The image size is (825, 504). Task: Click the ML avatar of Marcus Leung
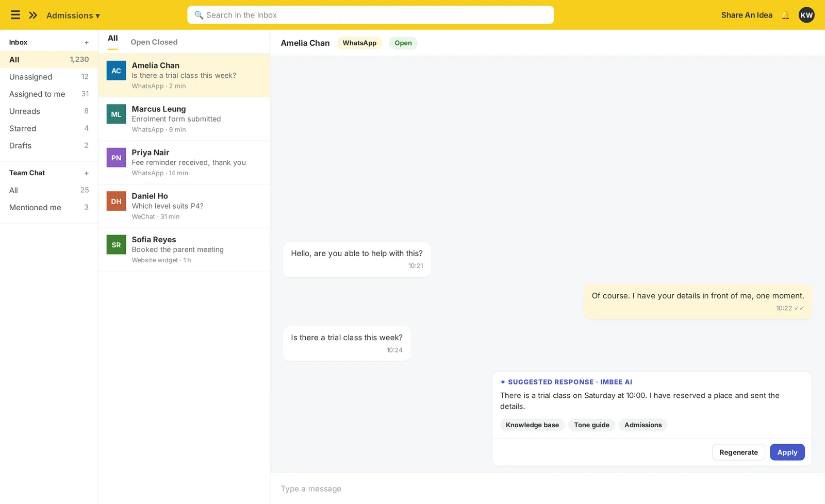coord(116,114)
